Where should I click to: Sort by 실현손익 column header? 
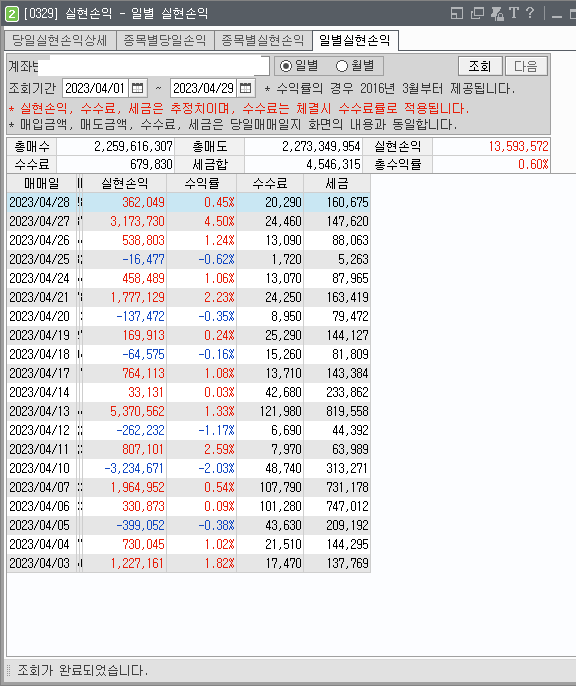click(125, 183)
